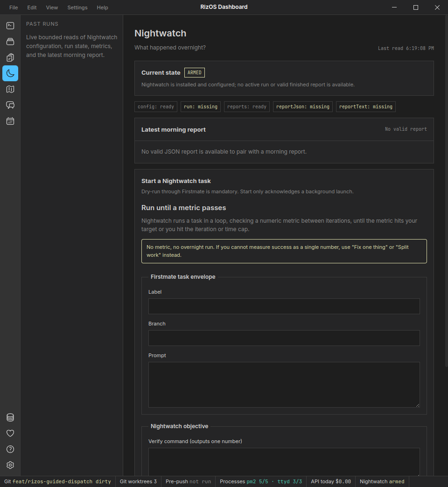This screenshot has height=487, width=448.
Task: Click the 'Git worktrees 3' status entry
Action: click(138, 481)
